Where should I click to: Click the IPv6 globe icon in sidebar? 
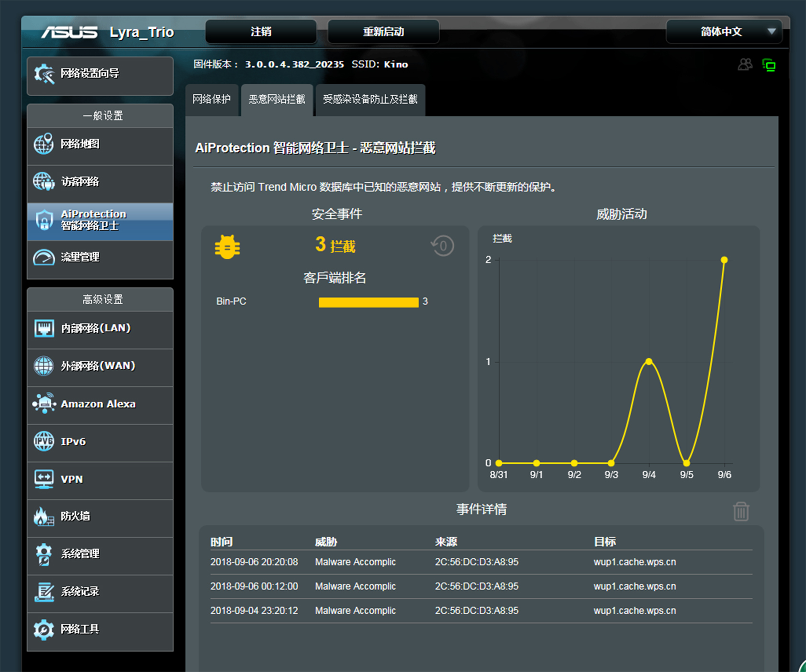point(44,441)
